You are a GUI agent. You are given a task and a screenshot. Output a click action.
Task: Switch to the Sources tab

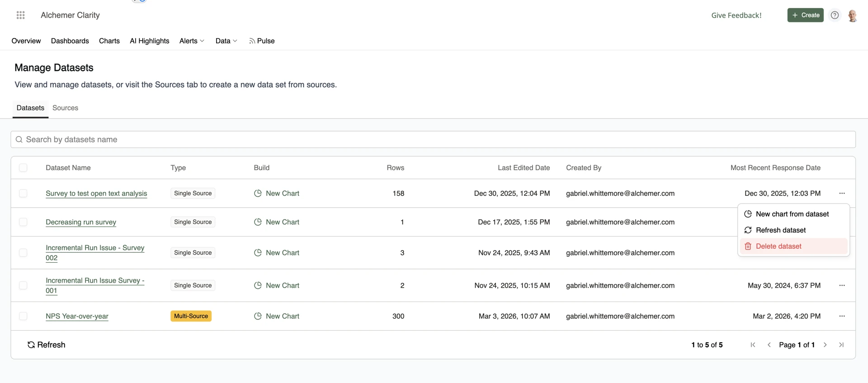click(x=65, y=108)
